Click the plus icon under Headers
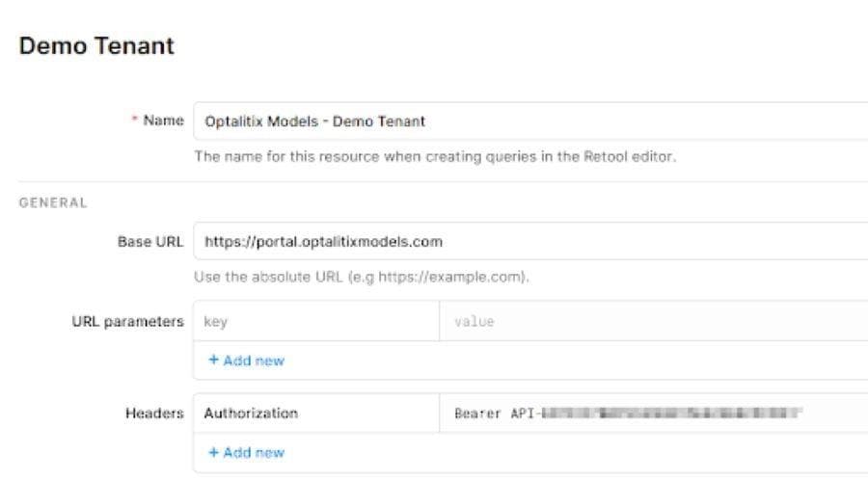This screenshot has width=868, height=481. point(212,451)
